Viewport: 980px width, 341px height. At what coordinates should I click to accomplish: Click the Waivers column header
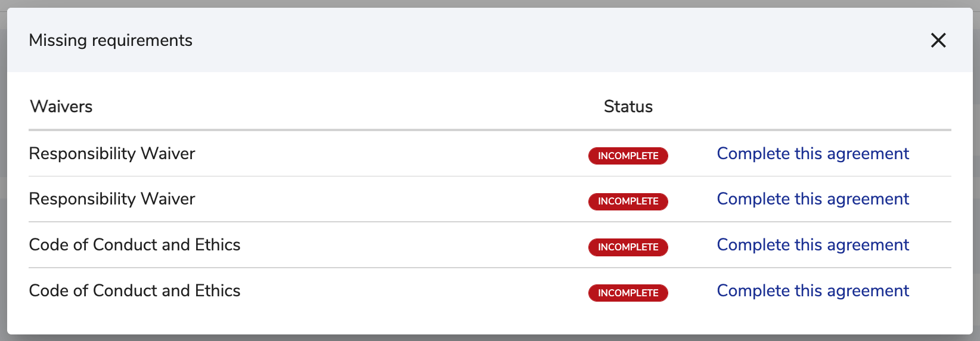pos(61,107)
